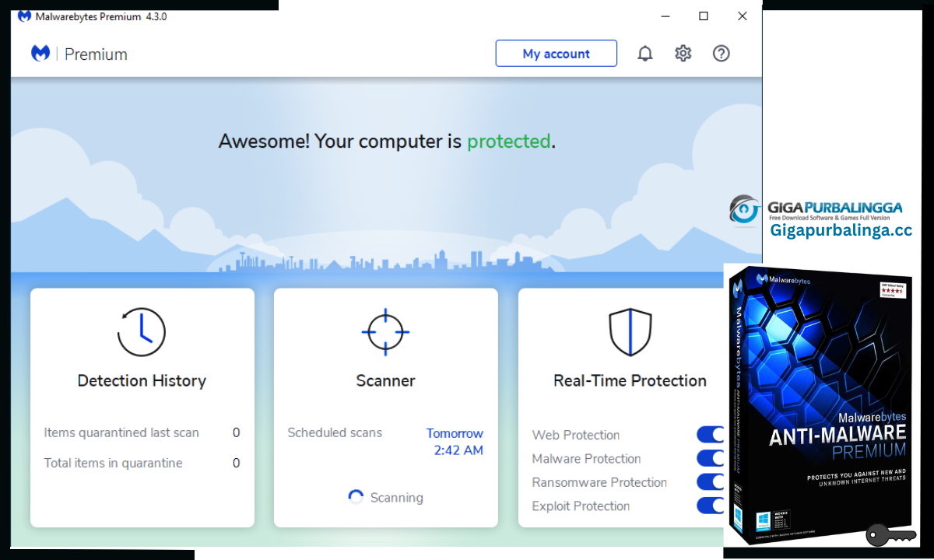Minimize the Malwarebytes window
This screenshot has height=560, width=934.
(665, 16)
